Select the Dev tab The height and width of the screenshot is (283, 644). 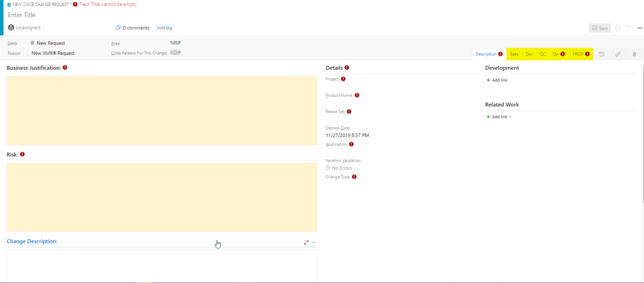[529, 54]
